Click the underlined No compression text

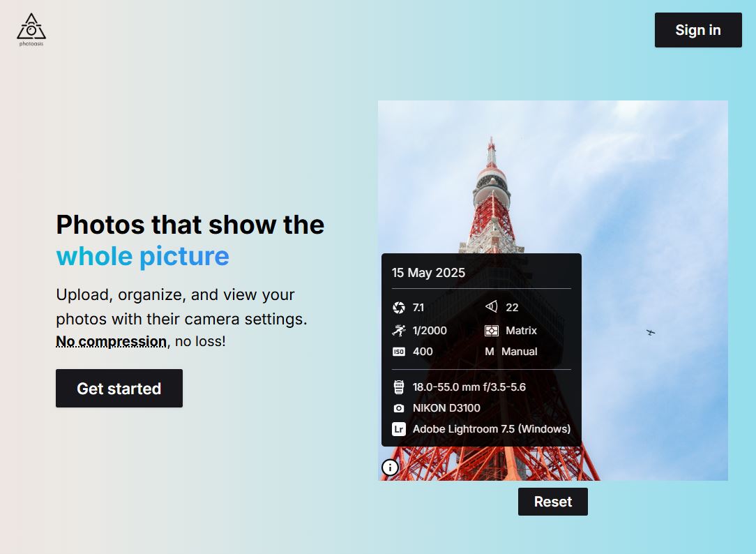tap(111, 341)
